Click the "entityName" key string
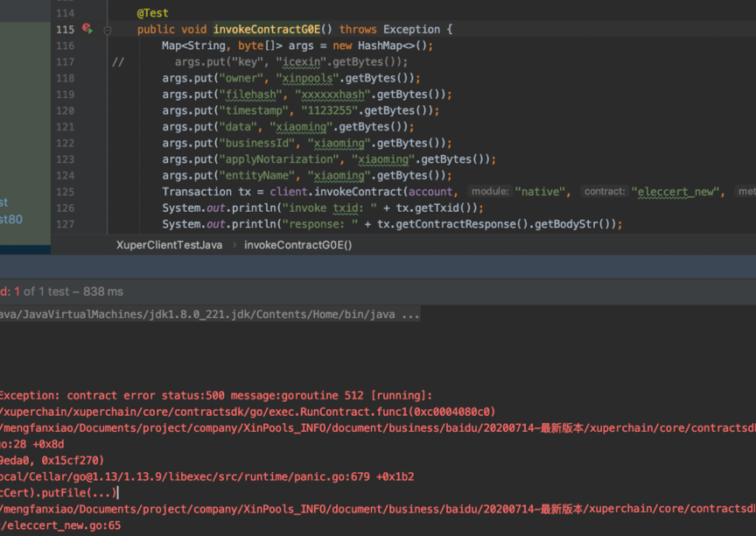Viewport: 756px width, 536px height. 257,176
